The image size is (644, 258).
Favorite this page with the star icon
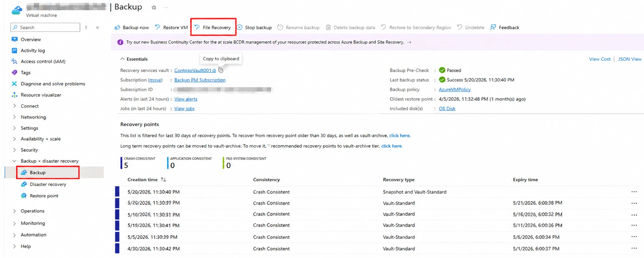154,7
